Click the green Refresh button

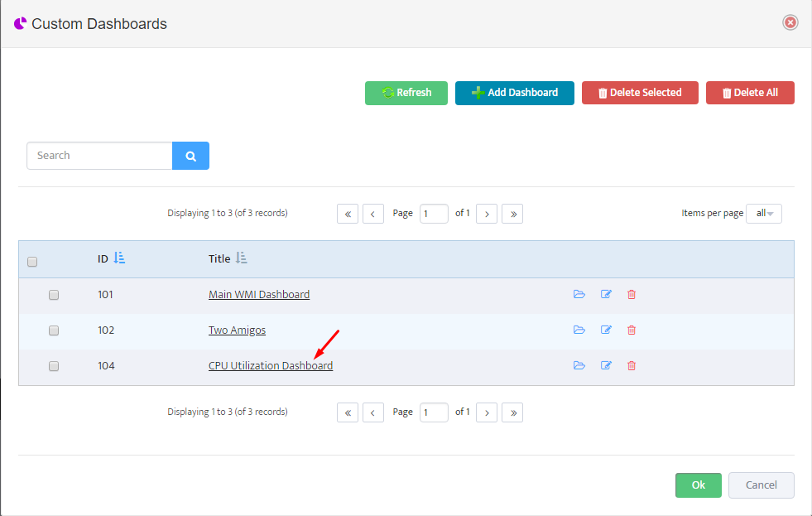pos(406,93)
